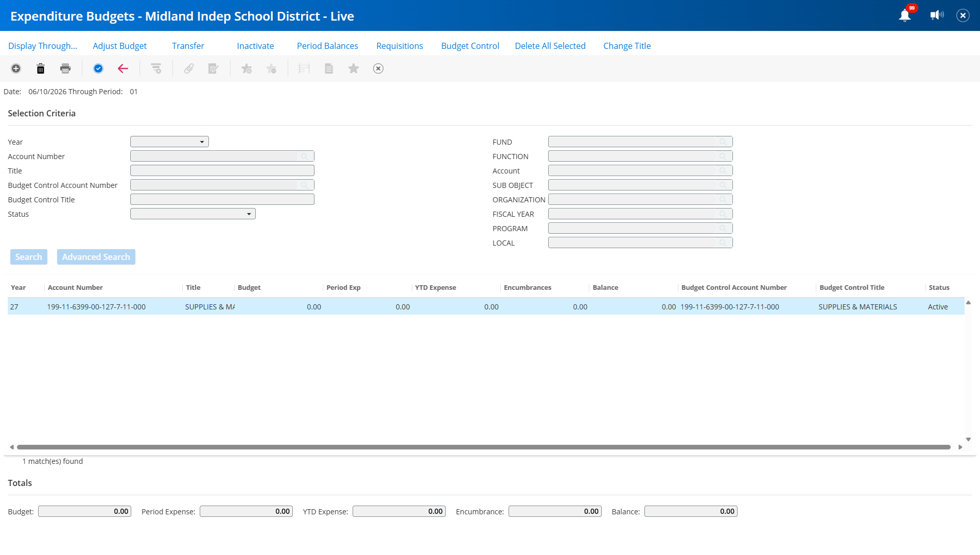
Task: Click the document page icon in toolbar
Action: click(x=329, y=68)
